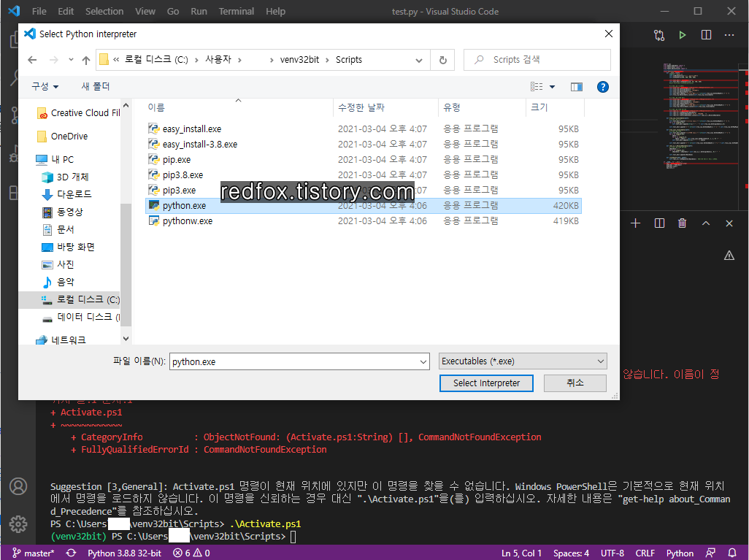
Task: Click the 파일 이름 text field
Action: (x=294, y=361)
